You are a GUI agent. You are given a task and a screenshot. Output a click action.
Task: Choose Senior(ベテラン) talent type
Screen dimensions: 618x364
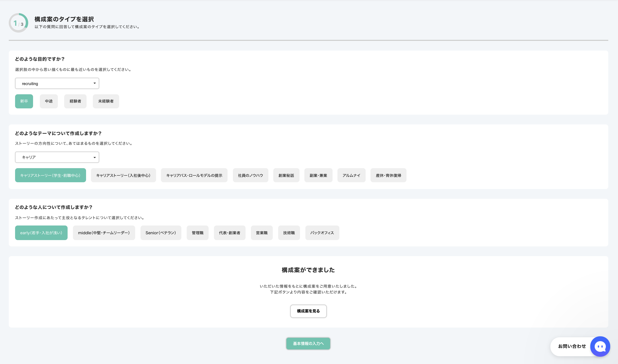[161, 233]
